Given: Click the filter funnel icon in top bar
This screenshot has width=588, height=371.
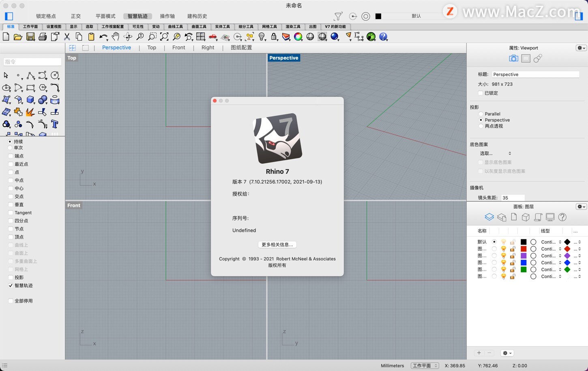Looking at the screenshot, I should pyautogui.click(x=338, y=16).
